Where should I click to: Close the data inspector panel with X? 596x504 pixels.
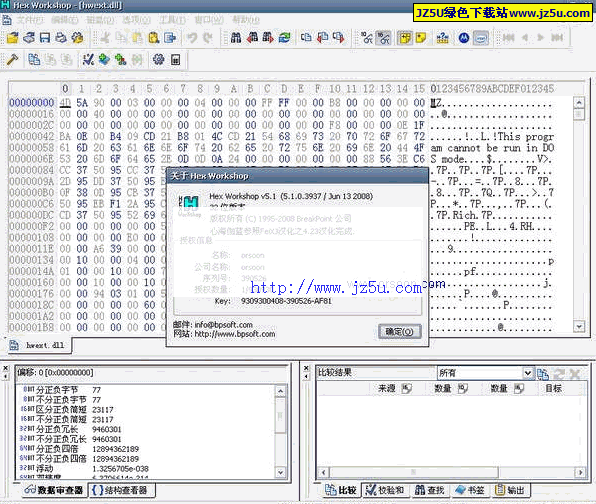[6, 368]
